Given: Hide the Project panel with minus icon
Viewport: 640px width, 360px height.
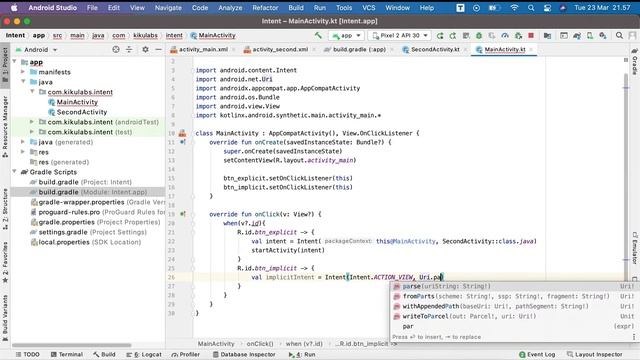Looking at the screenshot, I should point(158,49).
